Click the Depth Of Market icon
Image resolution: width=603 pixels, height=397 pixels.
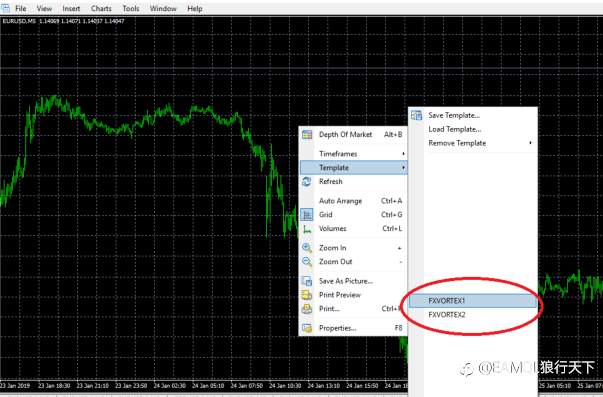tap(307, 135)
